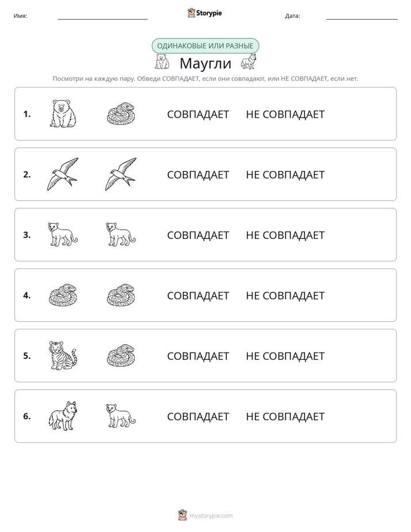Click the coiled snake picture in row 1
This screenshot has width=411, height=532.
pyautogui.click(x=121, y=113)
